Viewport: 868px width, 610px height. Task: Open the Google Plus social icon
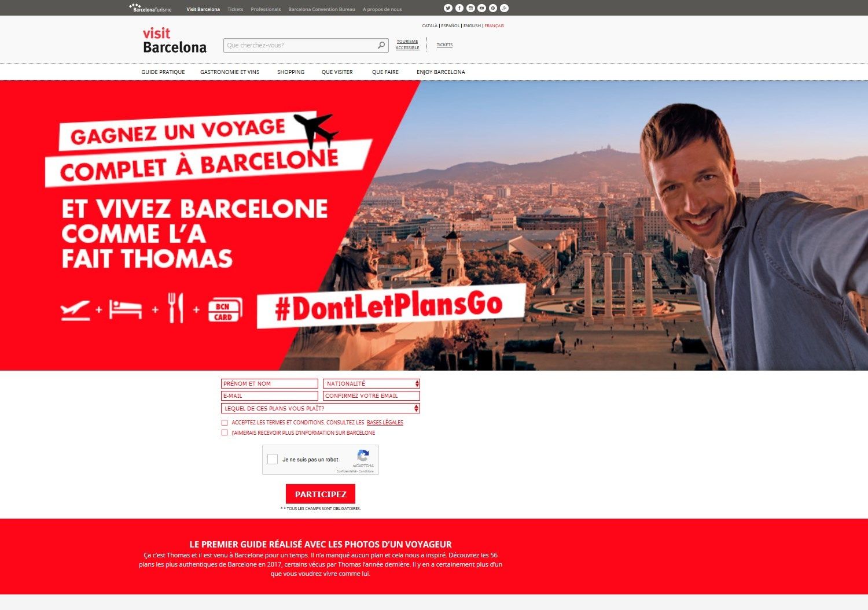point(505,8)
